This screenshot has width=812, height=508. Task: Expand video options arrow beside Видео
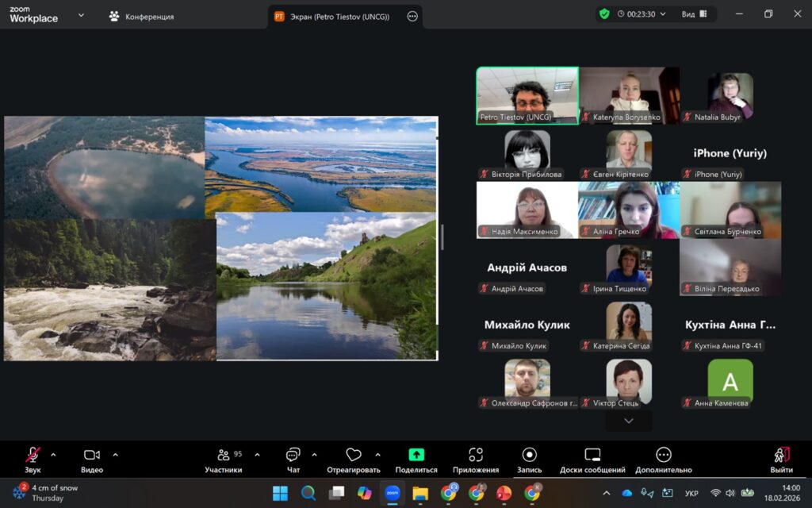116,455
